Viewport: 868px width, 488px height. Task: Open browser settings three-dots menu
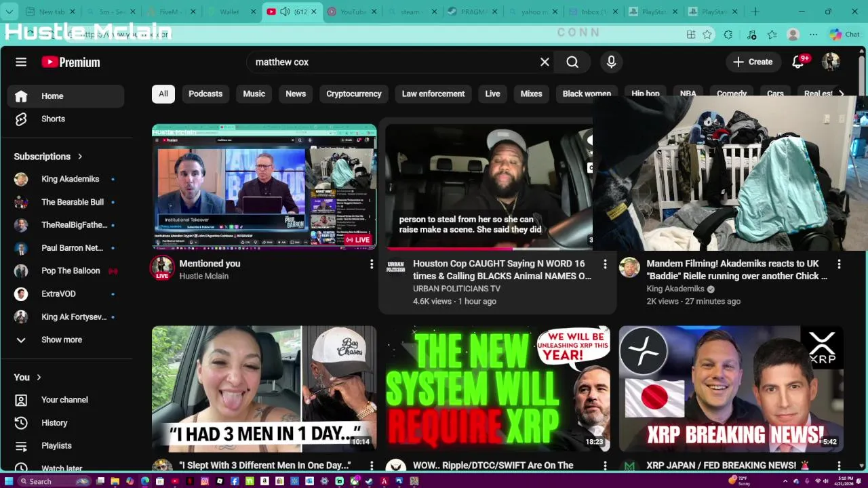coord(813,35)
